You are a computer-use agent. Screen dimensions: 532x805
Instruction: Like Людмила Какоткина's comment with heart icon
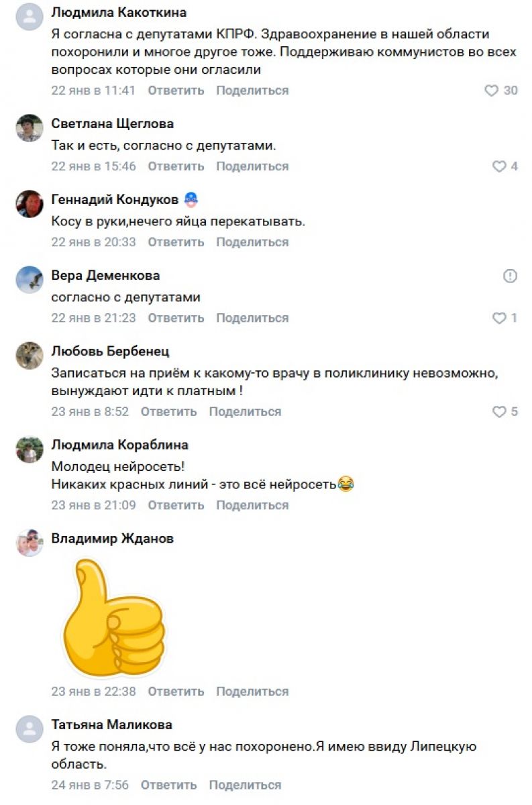(x=492, y=91)
